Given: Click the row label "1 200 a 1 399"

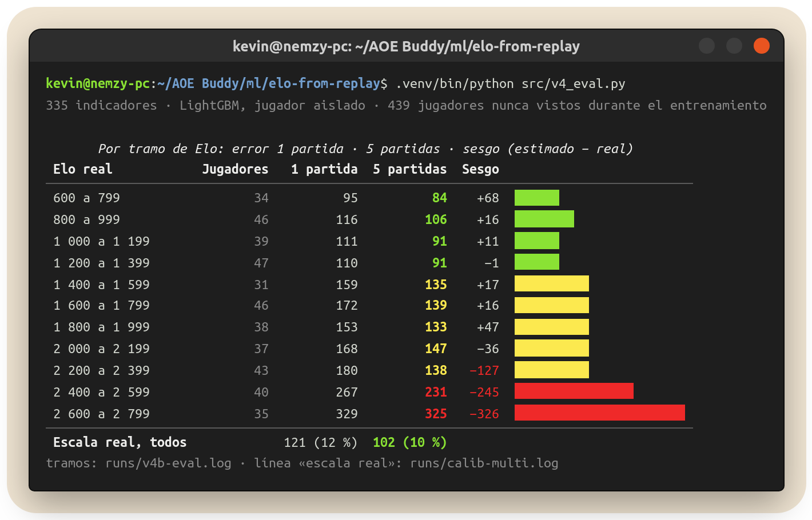Looking at the screenshot, I should tap(101, 263).
